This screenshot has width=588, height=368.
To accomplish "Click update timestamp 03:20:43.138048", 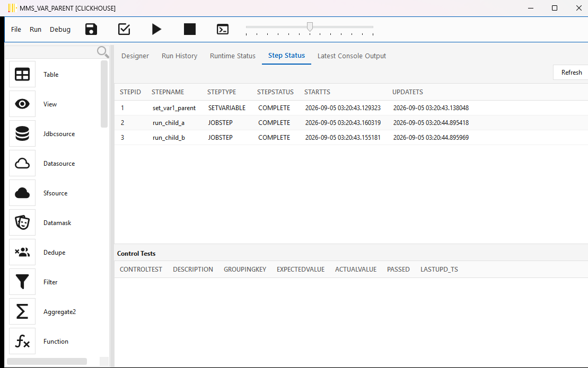I will click(431, 108).
